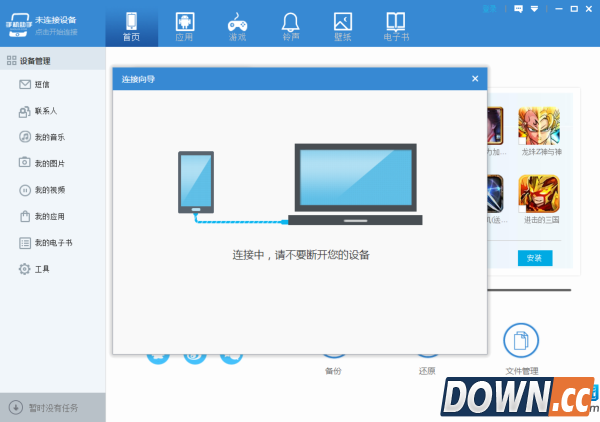Image resolution: width=600 pixels, height=422 pixels.
Task: Click the phone illustration in the wizard
Action: coord(196,182)
